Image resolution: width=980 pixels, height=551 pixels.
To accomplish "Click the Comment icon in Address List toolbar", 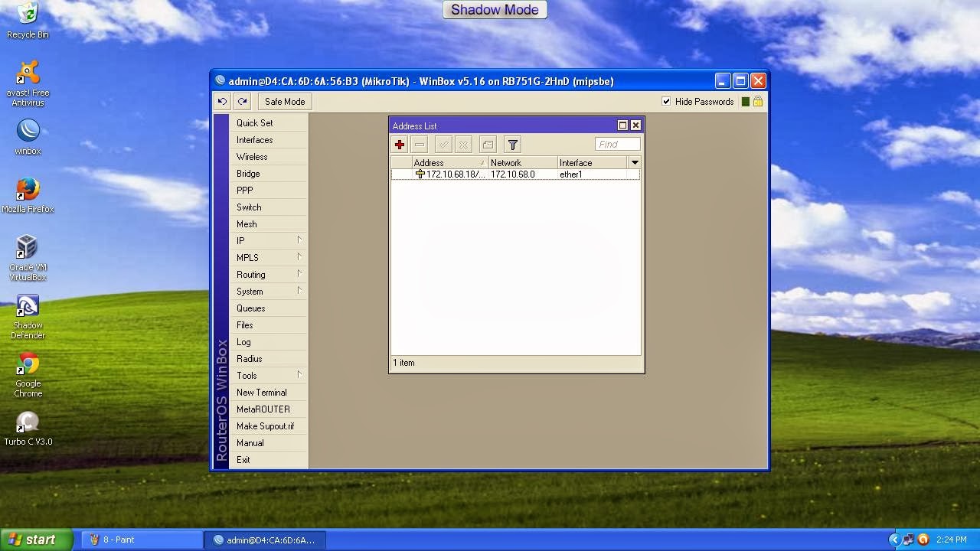I will tap(488, 145).
